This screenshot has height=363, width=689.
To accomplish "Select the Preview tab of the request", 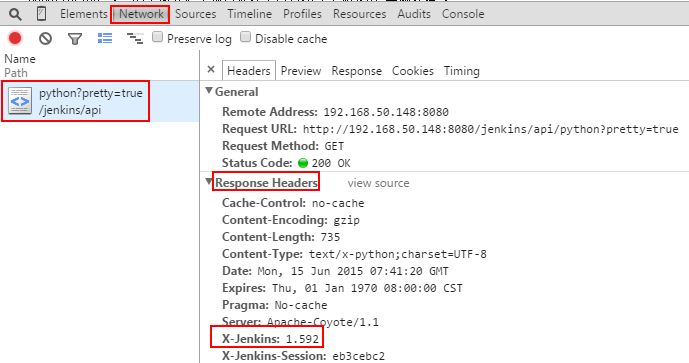I will pyautogui.click(x=301, y=71).
